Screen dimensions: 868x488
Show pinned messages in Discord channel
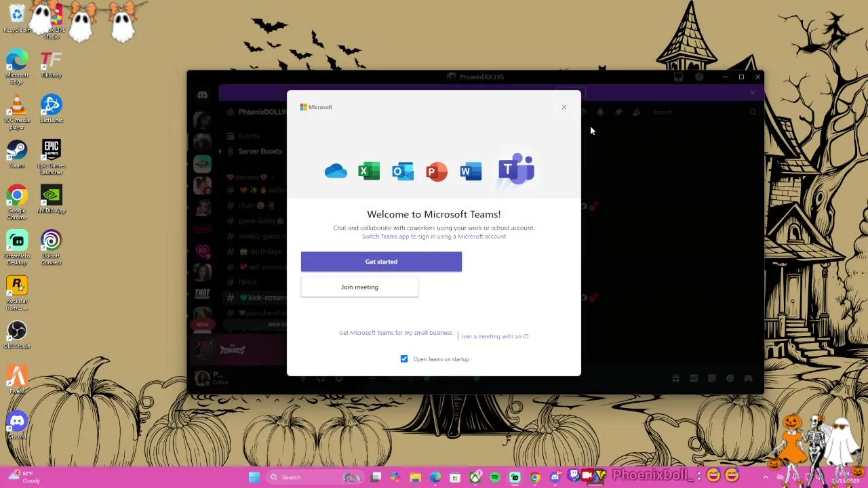coord(618,112)
